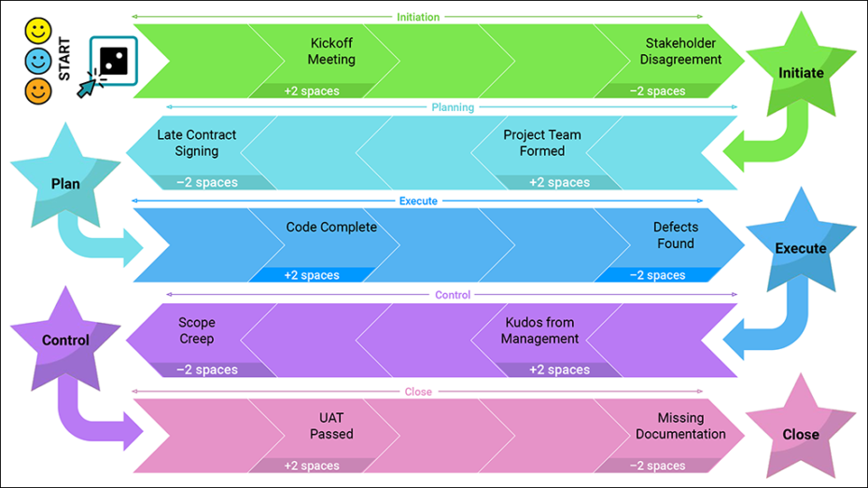Viewport: 868px width, 488px height.
Task: Click the teal Plan star
Action: (x=65, y=183)
